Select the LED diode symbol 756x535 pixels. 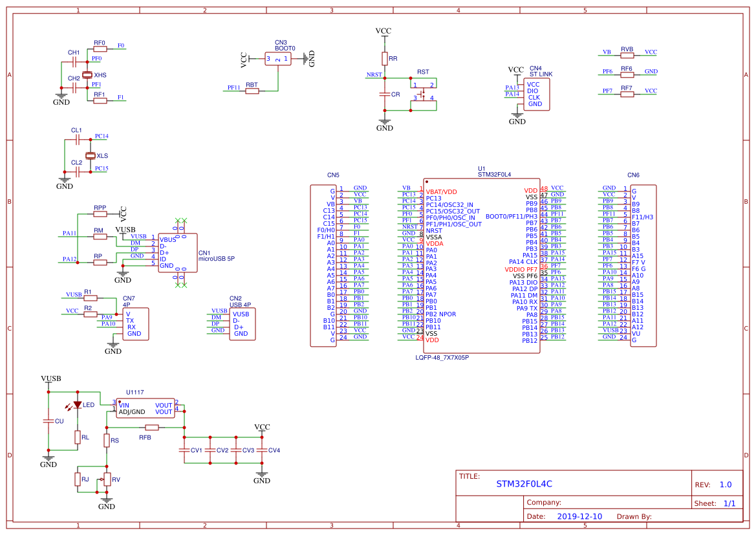[x=77, y=405]
